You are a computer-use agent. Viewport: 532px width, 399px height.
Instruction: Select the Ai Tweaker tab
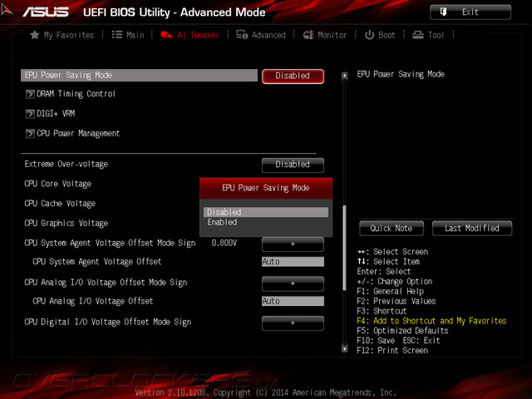pos(190,35)
